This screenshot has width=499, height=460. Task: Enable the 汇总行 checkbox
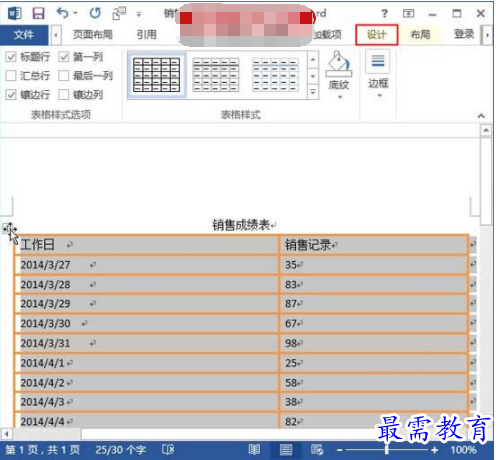[x=11, y=76]
